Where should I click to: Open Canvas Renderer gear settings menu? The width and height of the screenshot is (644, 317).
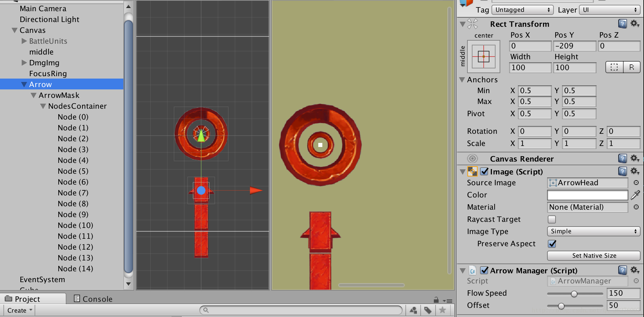pos(635,158)
